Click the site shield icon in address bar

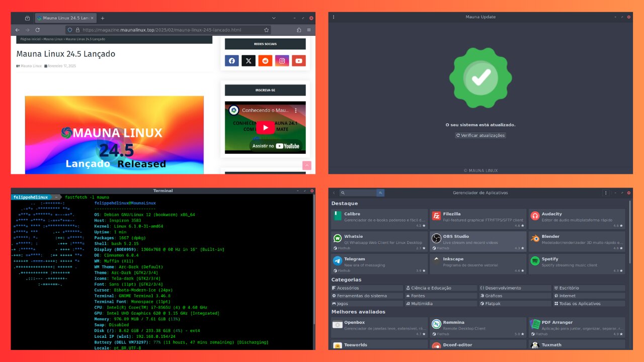point(70,30)
